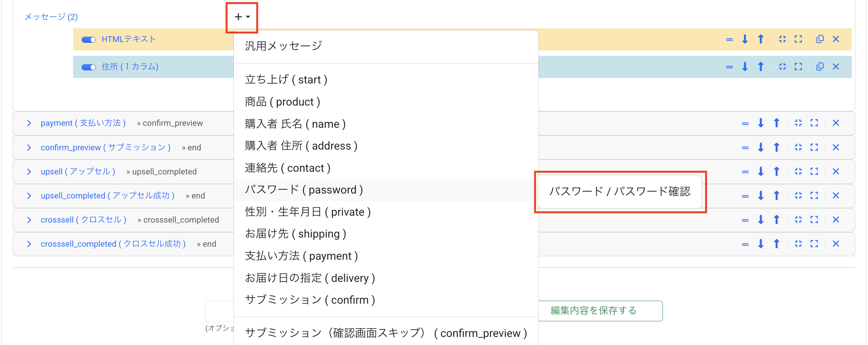Delete the crosssell_completed row
Image resolution: width=868 pixels, height=345 pixels.
point(836,244)
